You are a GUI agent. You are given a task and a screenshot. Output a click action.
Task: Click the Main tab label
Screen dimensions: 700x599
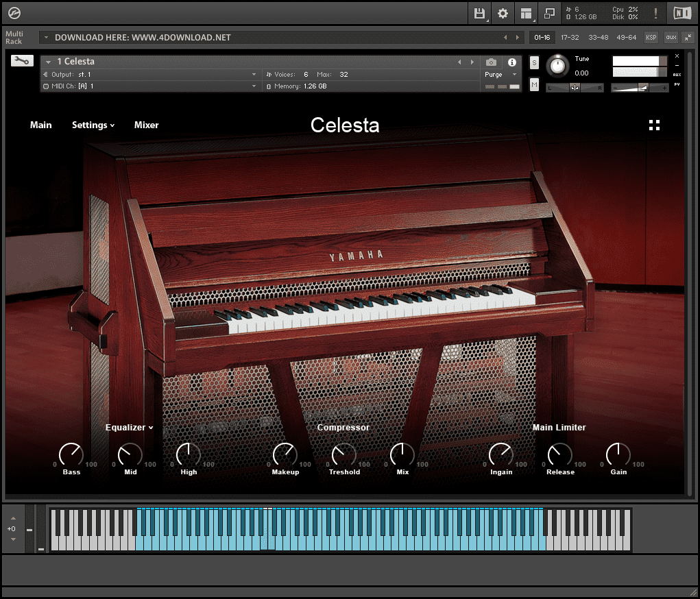pyautogui.click(x=41, y=125)
